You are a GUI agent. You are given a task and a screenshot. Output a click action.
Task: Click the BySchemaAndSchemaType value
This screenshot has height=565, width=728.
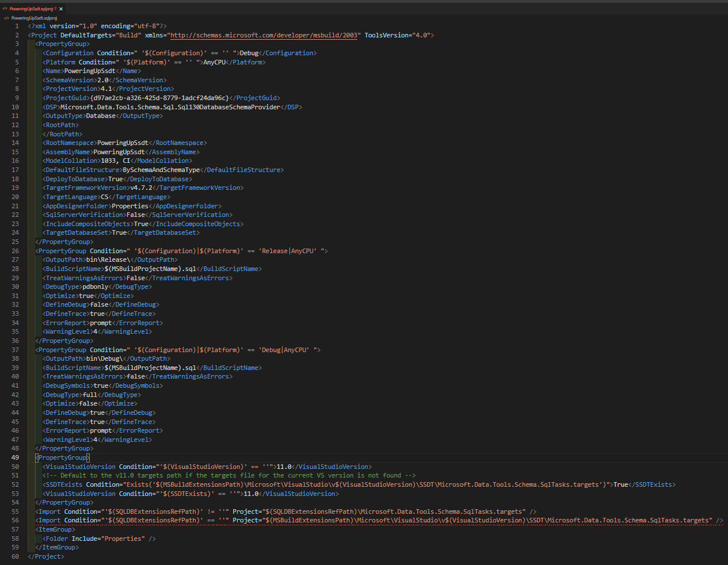click(162, 170)
